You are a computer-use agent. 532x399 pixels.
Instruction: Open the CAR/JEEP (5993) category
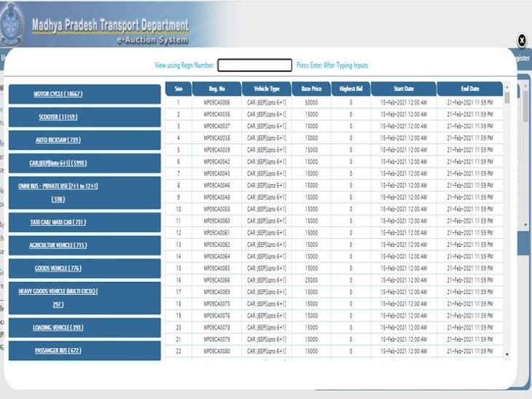click(85, 163)
